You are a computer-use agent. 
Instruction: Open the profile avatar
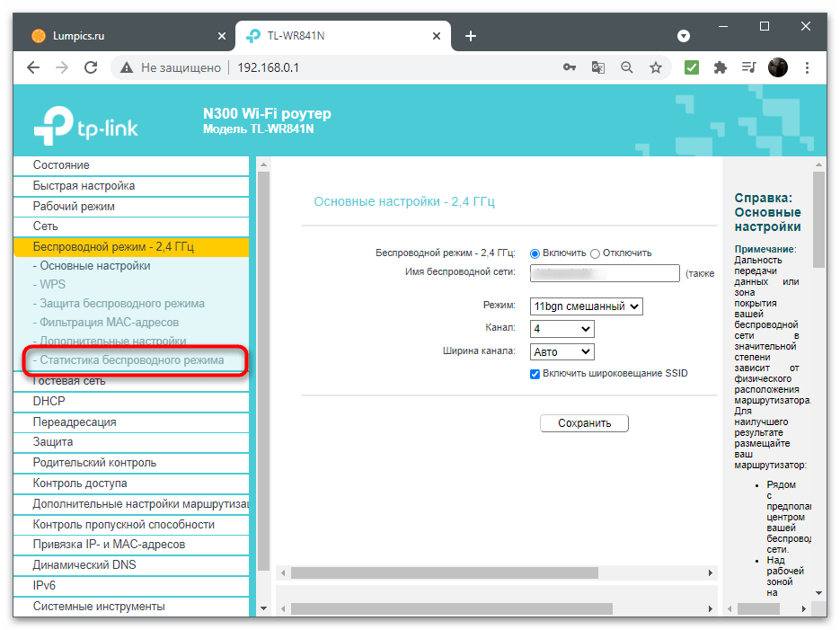click(x=778, y=67)
